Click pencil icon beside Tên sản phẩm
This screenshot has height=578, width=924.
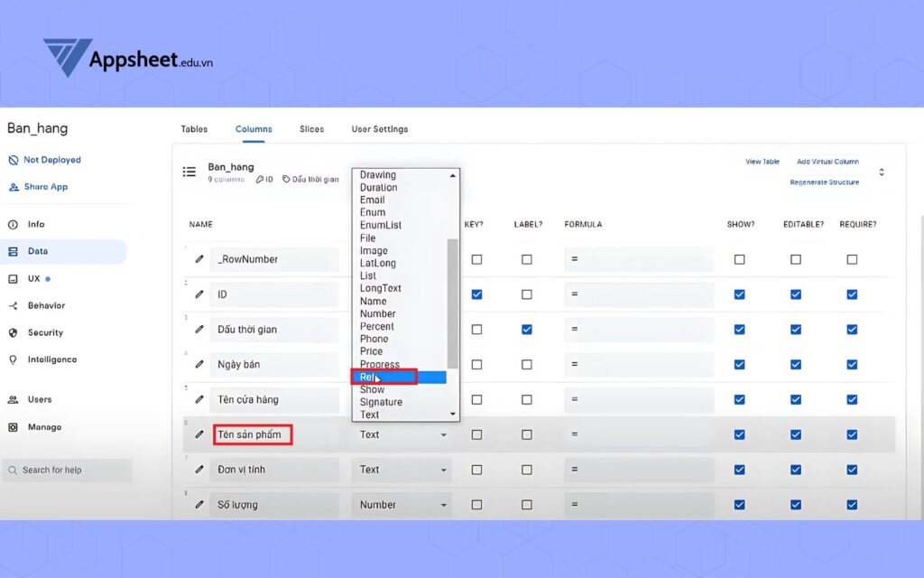[x=199, y=434]
